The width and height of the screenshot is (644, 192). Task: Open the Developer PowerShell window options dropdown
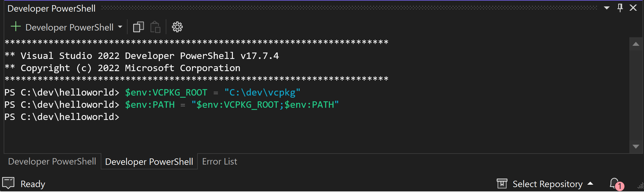pos(606,8)
